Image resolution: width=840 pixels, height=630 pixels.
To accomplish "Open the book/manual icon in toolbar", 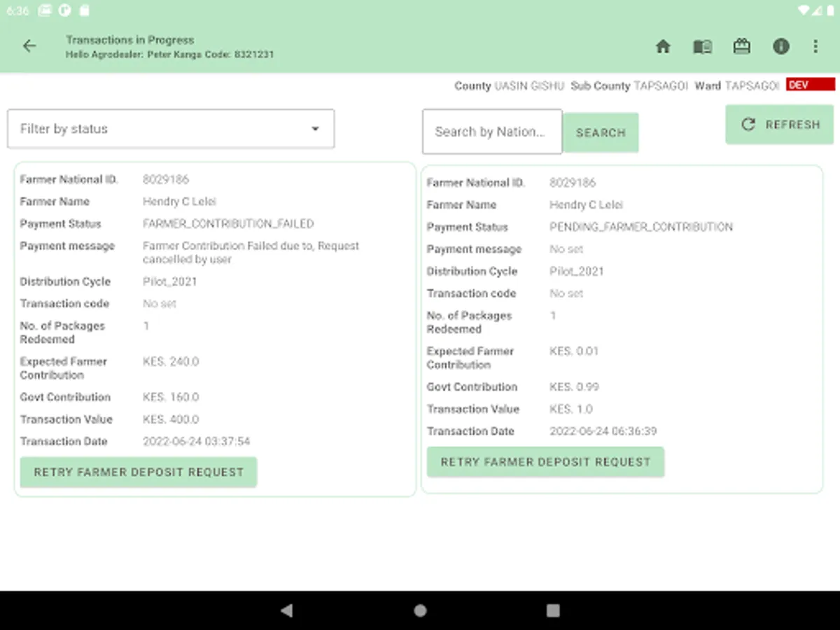I will point(703,46).
